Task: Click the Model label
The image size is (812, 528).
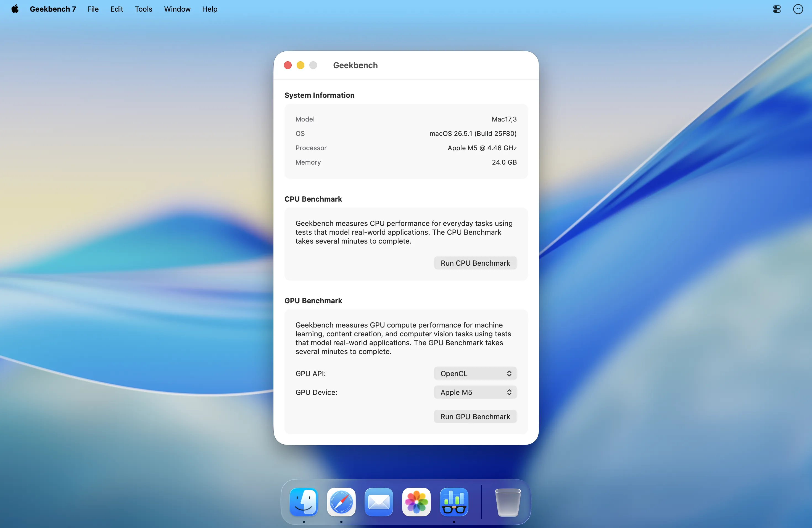Action: coord(305,119)
